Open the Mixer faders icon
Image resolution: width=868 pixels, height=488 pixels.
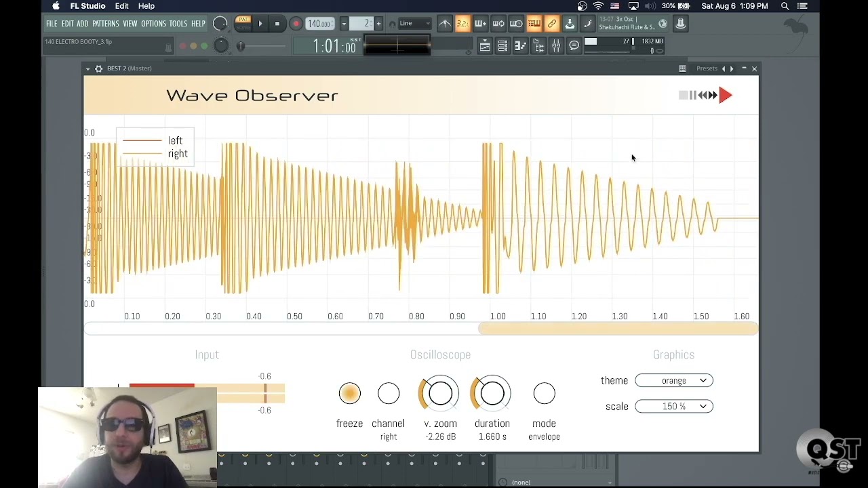point(556,46)
